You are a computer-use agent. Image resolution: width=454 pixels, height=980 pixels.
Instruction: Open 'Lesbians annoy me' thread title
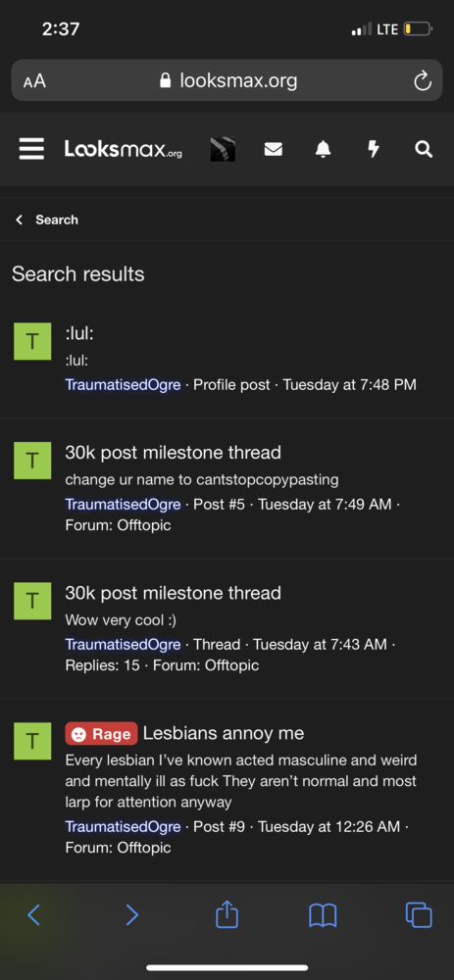pyautogui.click(x=224, y=732)
